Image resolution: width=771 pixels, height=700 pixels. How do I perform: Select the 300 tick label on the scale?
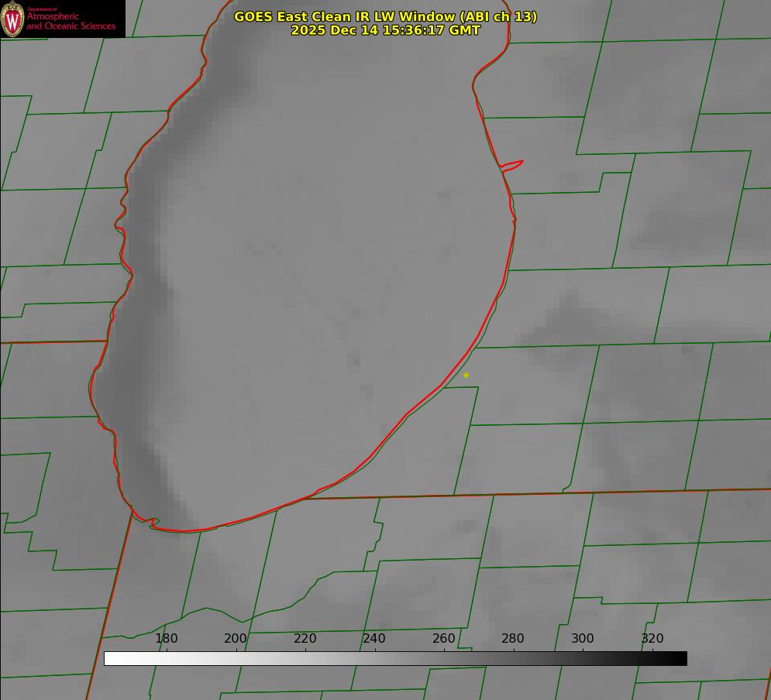pyautogui.click(x=583, y=639)
